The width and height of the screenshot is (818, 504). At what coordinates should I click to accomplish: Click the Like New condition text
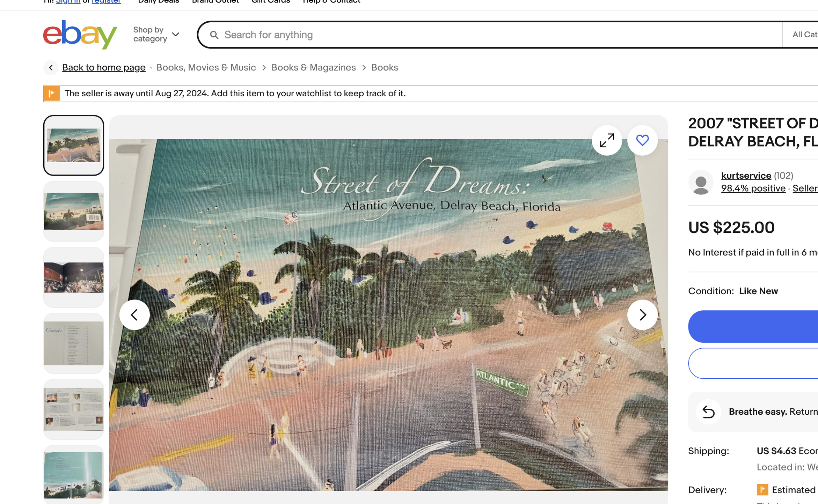(758, 291)
